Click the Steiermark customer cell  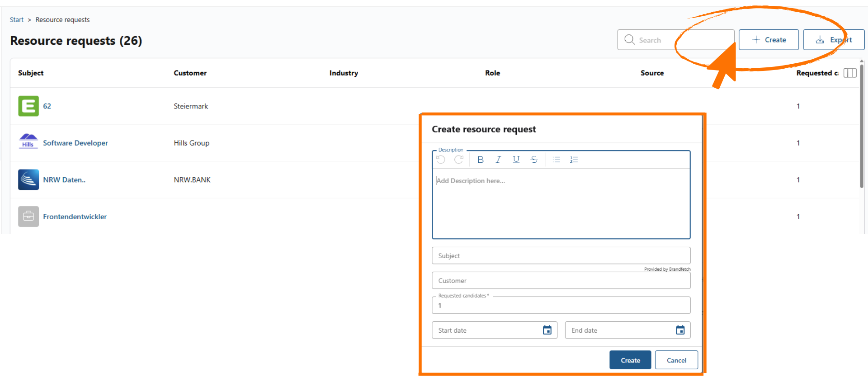click(x=191, y=106)
